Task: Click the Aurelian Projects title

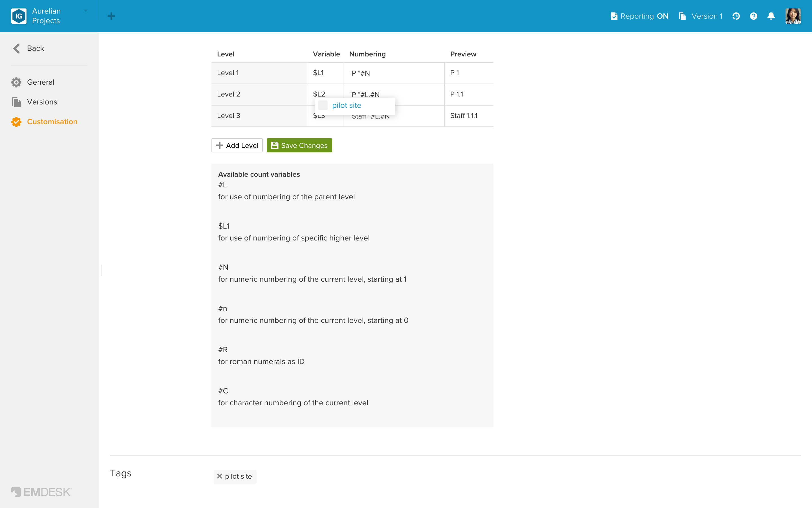Action: [46, 16]
